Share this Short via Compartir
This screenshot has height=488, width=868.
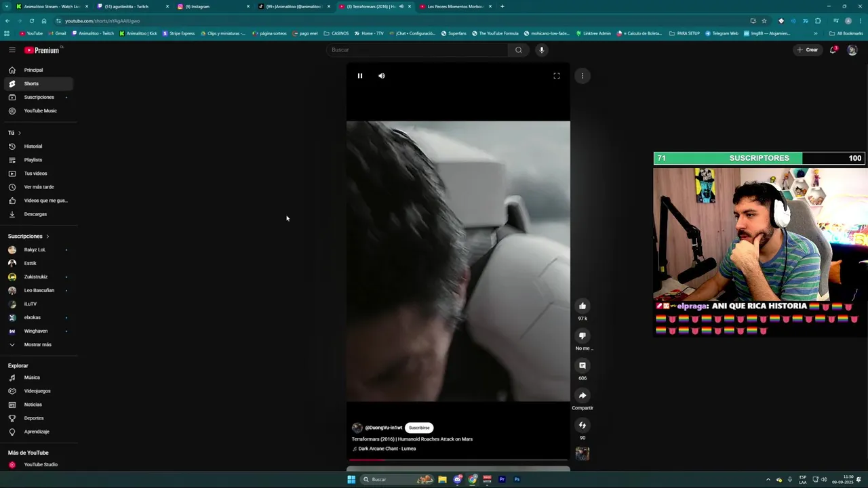(x=583, y=395)
